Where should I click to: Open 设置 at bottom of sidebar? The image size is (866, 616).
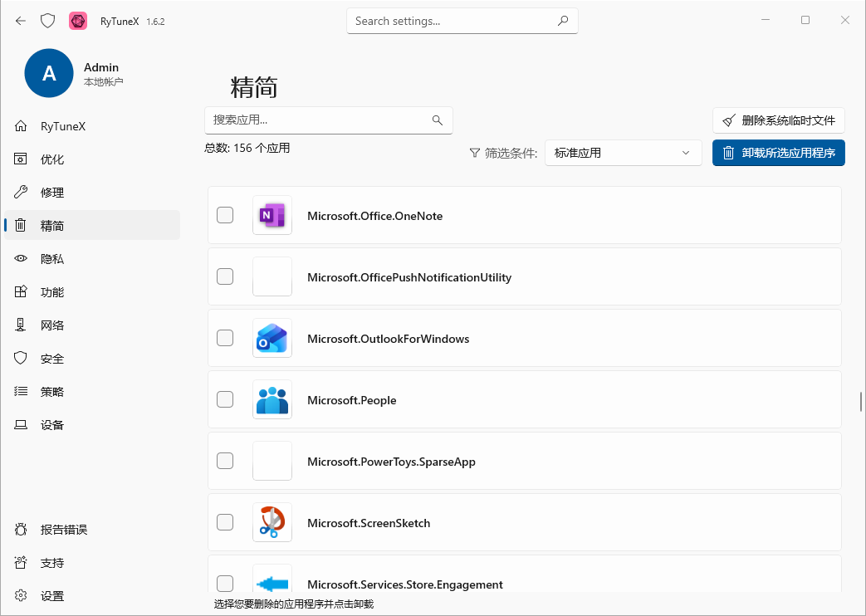coord(51,596)
